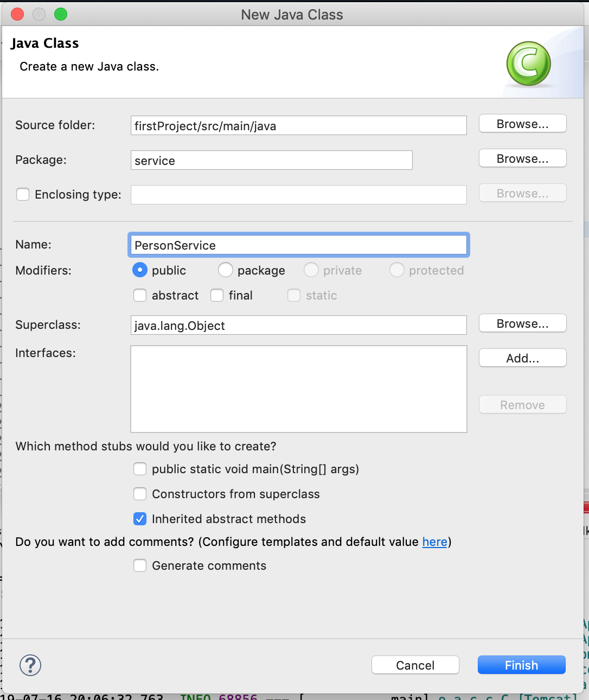Screen dimensions: 589x700
Task: Select the public modifier radio button
Action: tap(140, 270)
